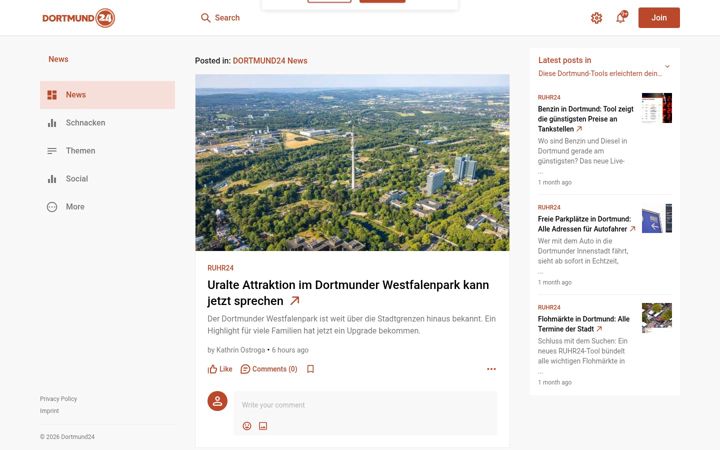Image resolution: width=720 pixels, height=450 pixels.
Task: Open Schnacken in the sidebar
Action: point(107,123)
